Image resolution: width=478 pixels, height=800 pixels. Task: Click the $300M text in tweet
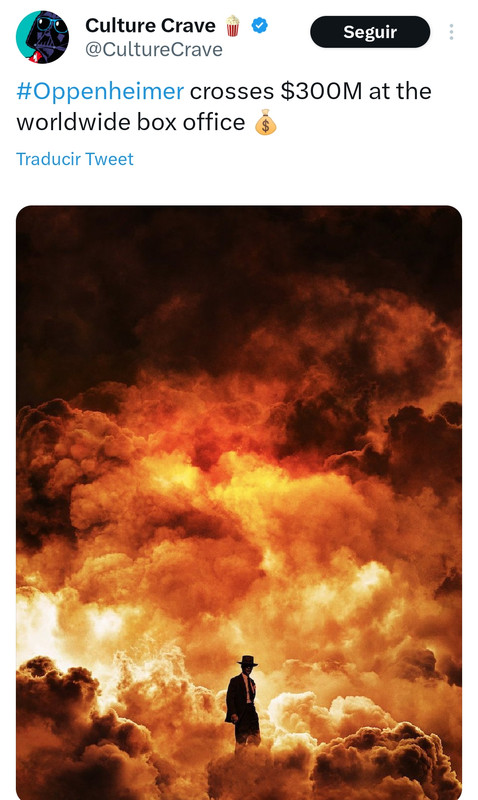pyautogui.click(x=321, y=91)
